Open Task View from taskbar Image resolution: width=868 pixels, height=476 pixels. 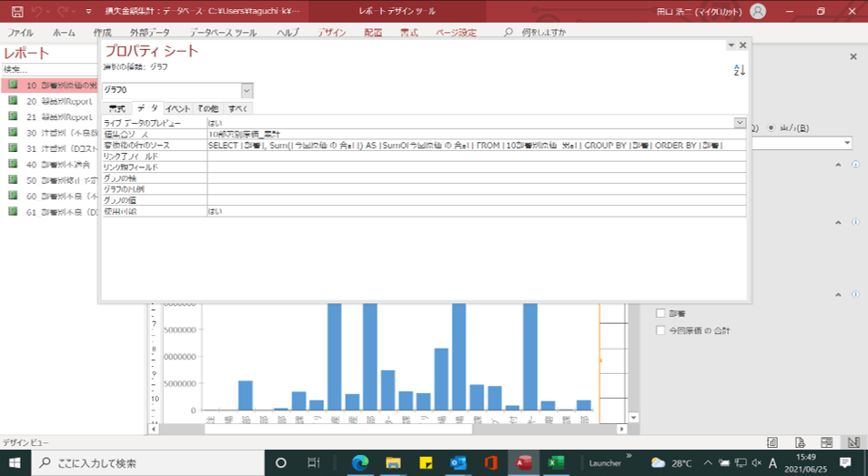point(313,462)
